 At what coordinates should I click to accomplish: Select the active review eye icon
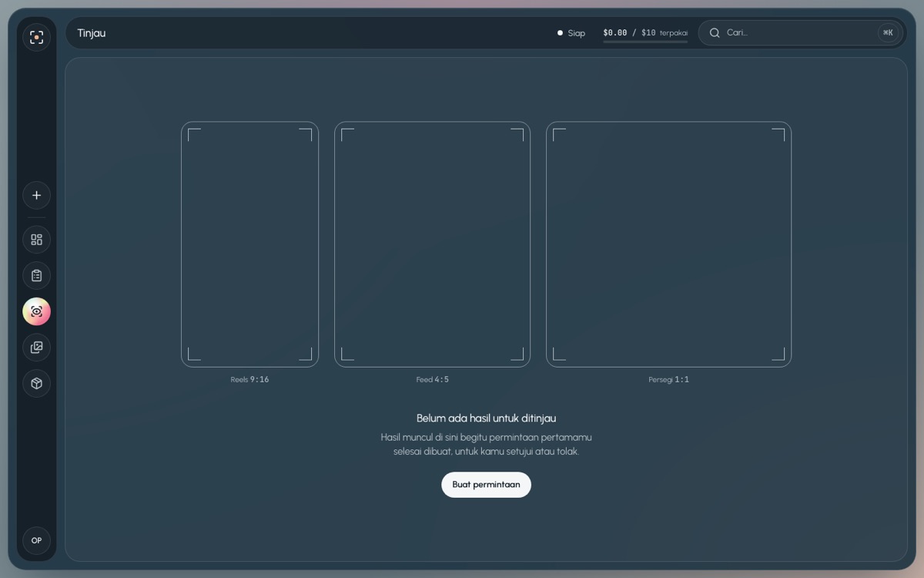[x=36, y=311]
